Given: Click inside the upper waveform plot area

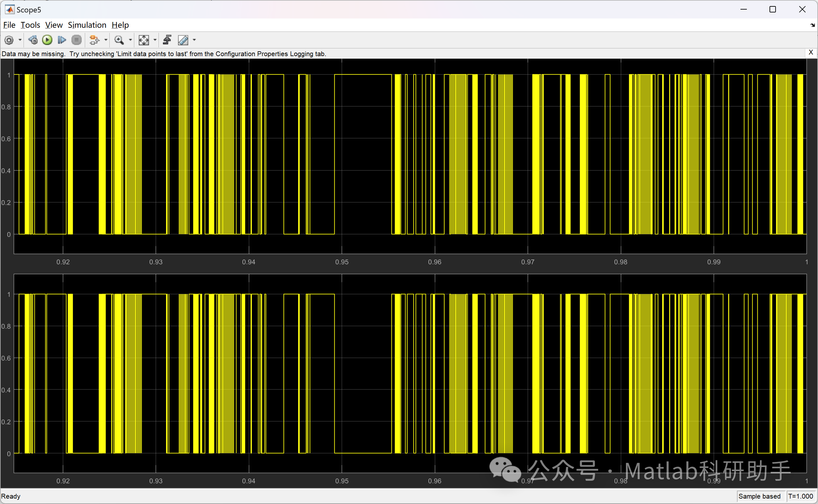Looking at the screenshot, I should [410, 156].
